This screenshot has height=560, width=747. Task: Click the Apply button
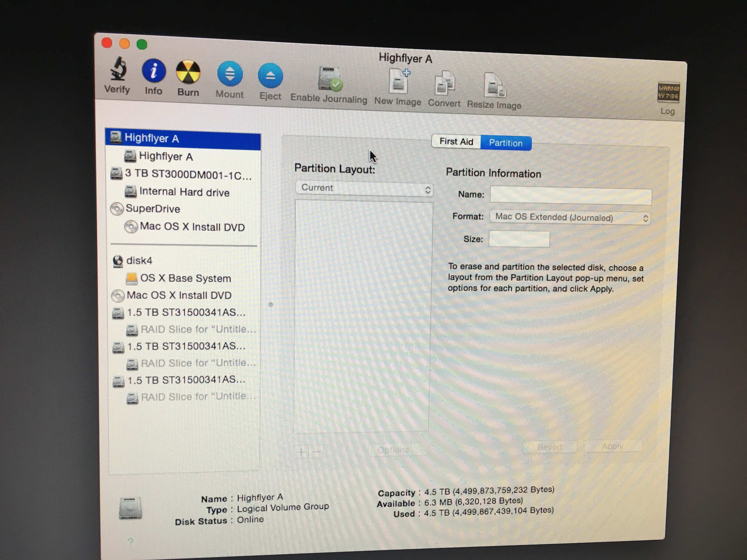click(x=613, y=446)
